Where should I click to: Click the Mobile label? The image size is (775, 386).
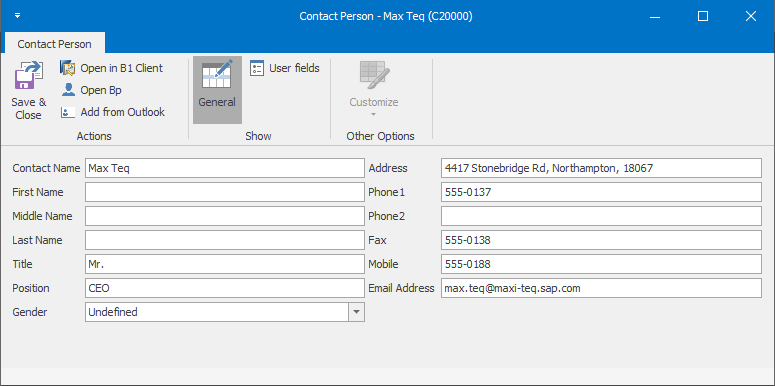[x=383, y=264]
